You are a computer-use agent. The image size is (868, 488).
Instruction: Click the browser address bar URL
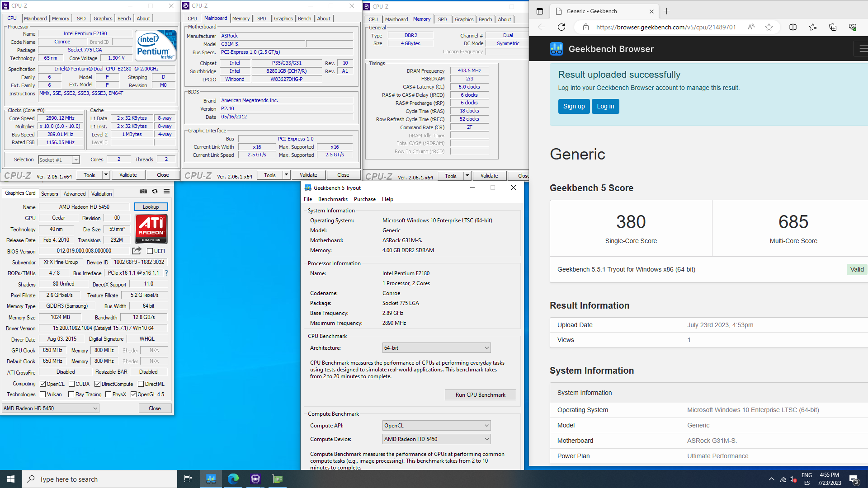[665, 27]
